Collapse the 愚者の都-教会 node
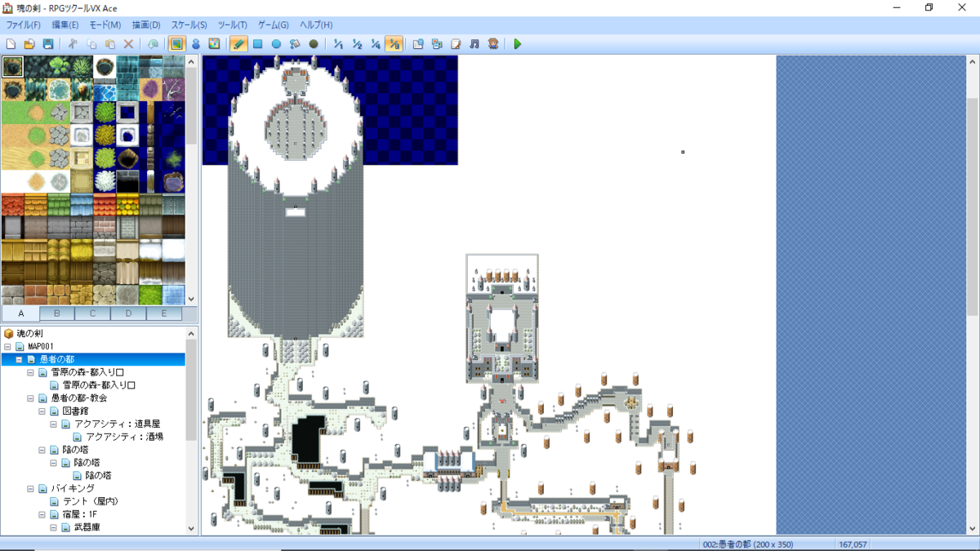The image size is (980, 551). [30, 398]
